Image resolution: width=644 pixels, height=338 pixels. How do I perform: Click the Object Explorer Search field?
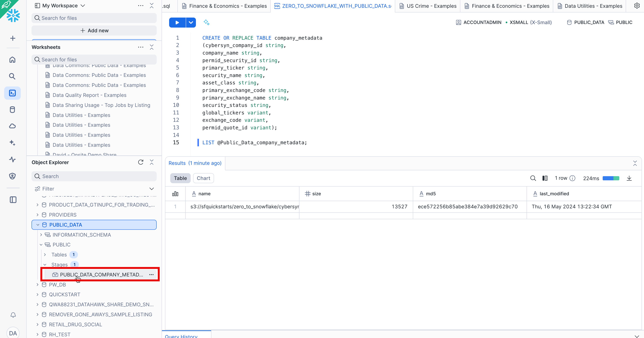point(94,176)
